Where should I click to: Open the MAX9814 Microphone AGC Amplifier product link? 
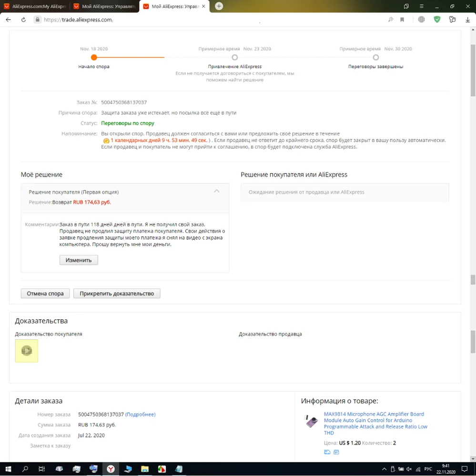(375, 424)
